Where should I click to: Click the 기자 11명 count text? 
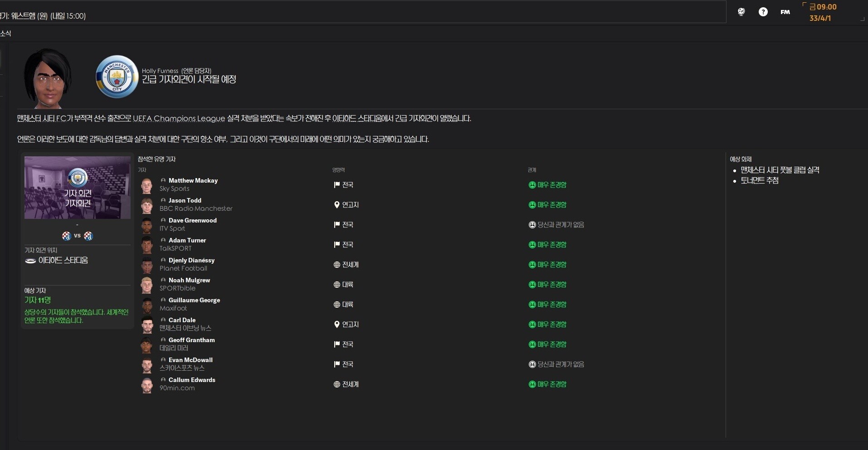38,300
